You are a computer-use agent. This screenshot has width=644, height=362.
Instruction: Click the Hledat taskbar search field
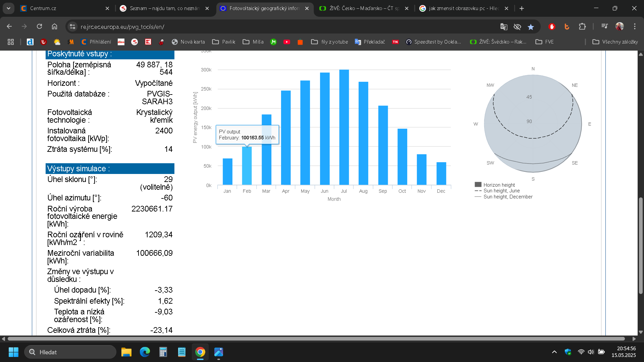point(70,352)
